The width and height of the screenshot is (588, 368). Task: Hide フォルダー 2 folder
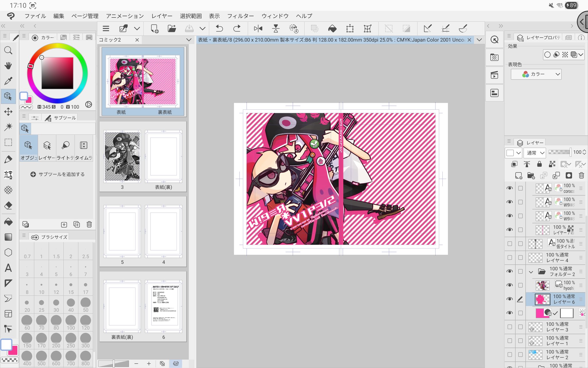click(x=510, y=271)
